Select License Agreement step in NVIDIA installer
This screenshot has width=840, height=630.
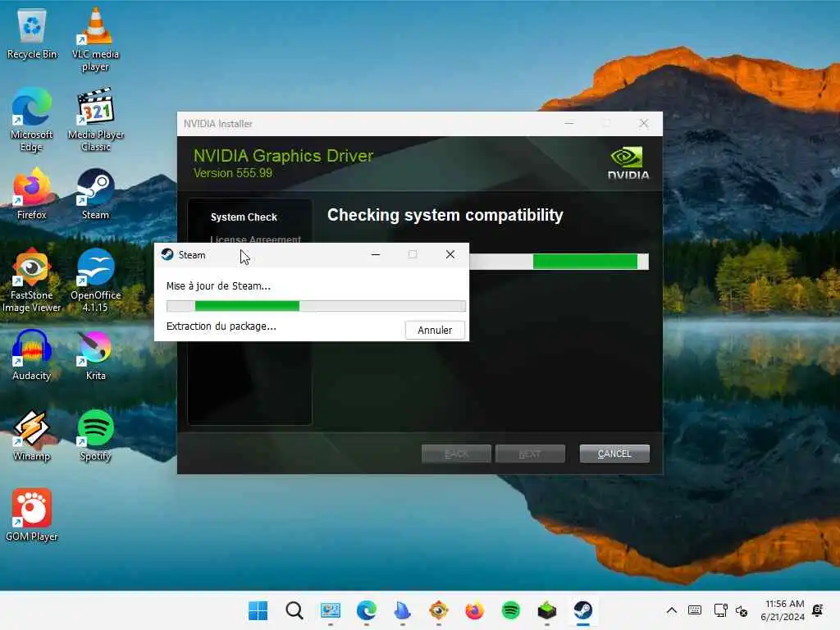coord(256,239)
